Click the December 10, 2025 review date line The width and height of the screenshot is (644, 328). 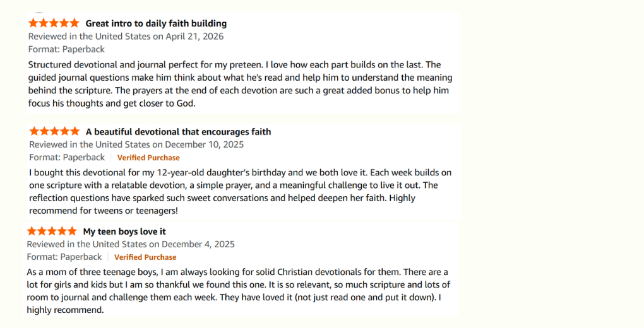point(136,144)
